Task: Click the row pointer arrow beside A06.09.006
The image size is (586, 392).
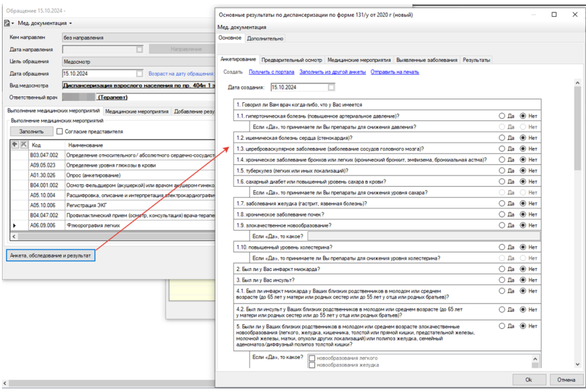Action: pyautogui.click(x=14, y=225)
